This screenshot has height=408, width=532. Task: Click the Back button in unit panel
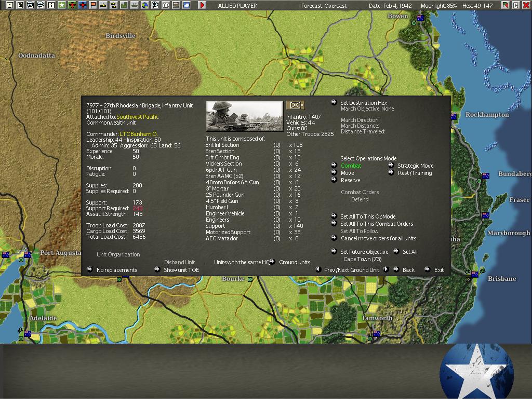(408, 270)
